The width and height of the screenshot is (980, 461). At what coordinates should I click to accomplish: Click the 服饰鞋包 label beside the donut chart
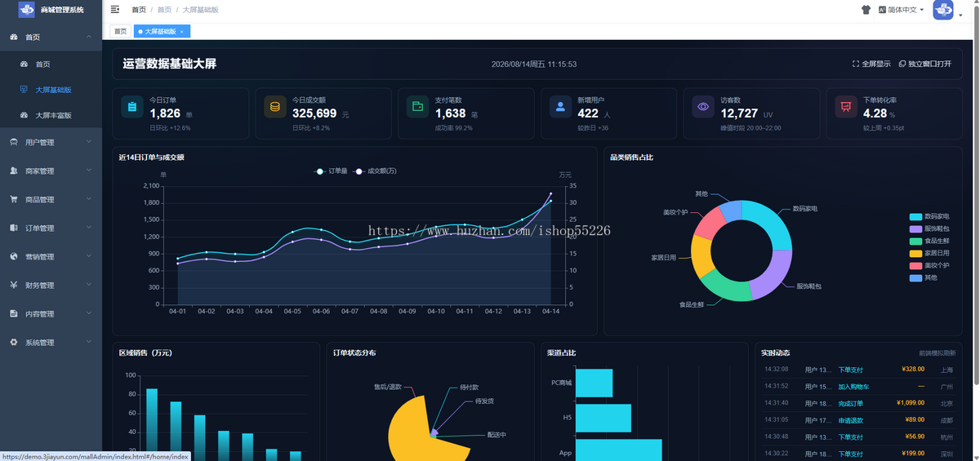tap(808, 286)
